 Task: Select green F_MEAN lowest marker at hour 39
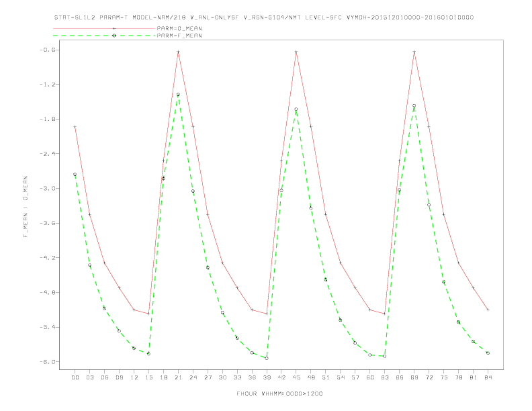pos(267,358)
